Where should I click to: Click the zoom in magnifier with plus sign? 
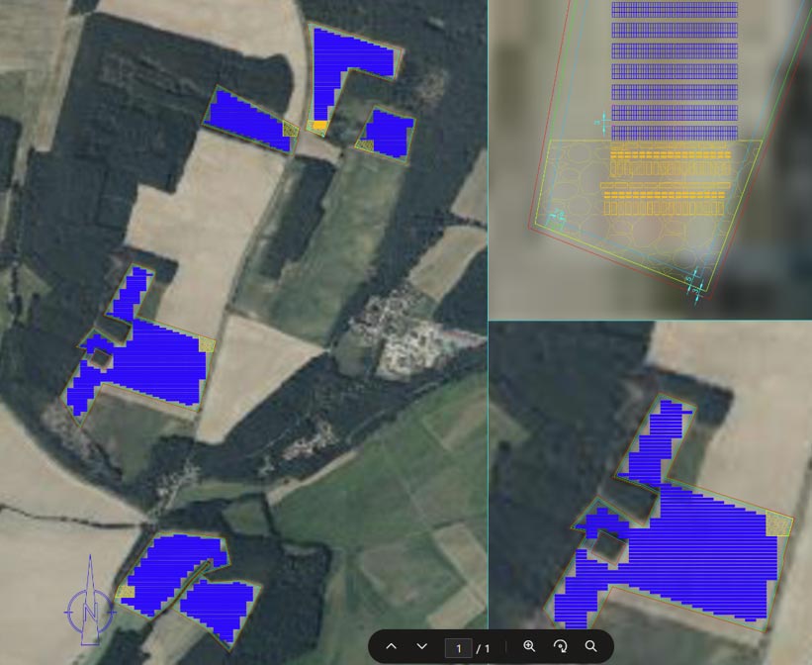(529, 646)
